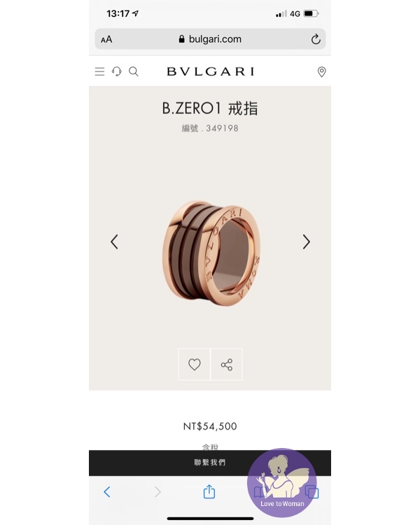420x525 pixels.
Task: Tap the NT$54,500 price text
Action: pos(210,426)
